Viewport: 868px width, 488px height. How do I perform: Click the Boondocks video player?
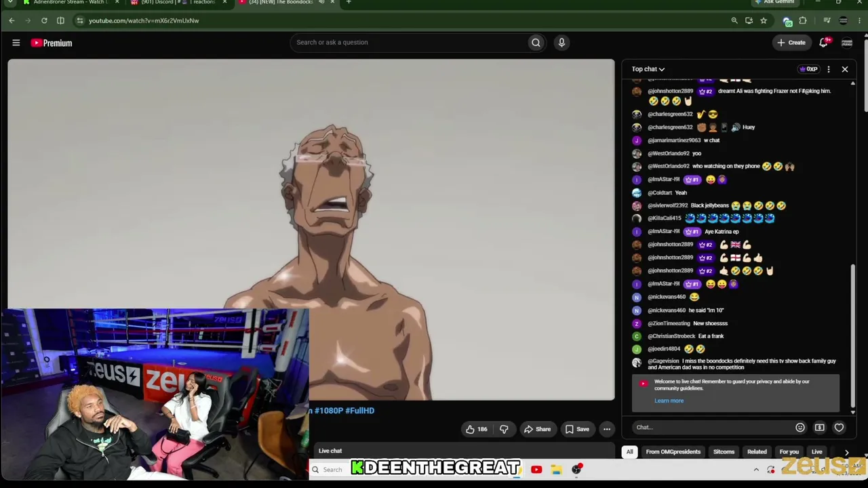tap(311, 230)
